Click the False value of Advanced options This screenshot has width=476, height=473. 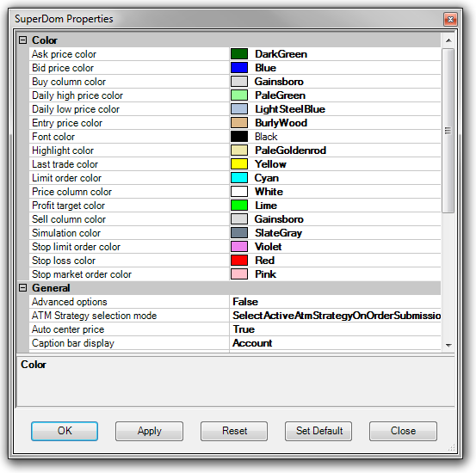245,302
